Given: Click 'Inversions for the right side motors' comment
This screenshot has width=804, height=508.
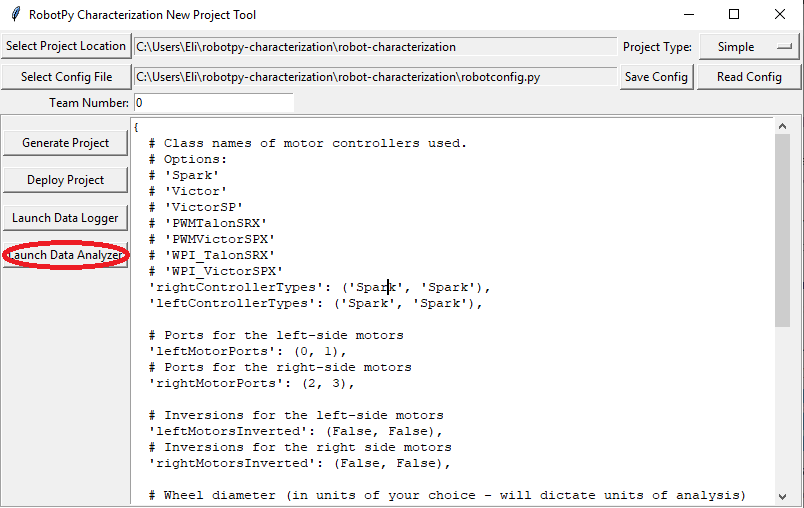Looking at the screenshot, I should (x=300, y=447).
